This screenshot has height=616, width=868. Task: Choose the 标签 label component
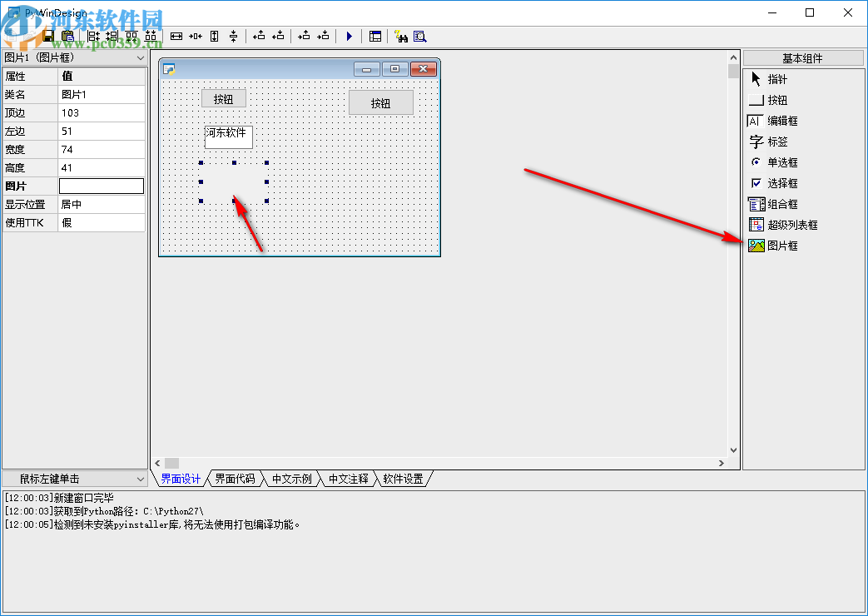(x=767, y=142)
